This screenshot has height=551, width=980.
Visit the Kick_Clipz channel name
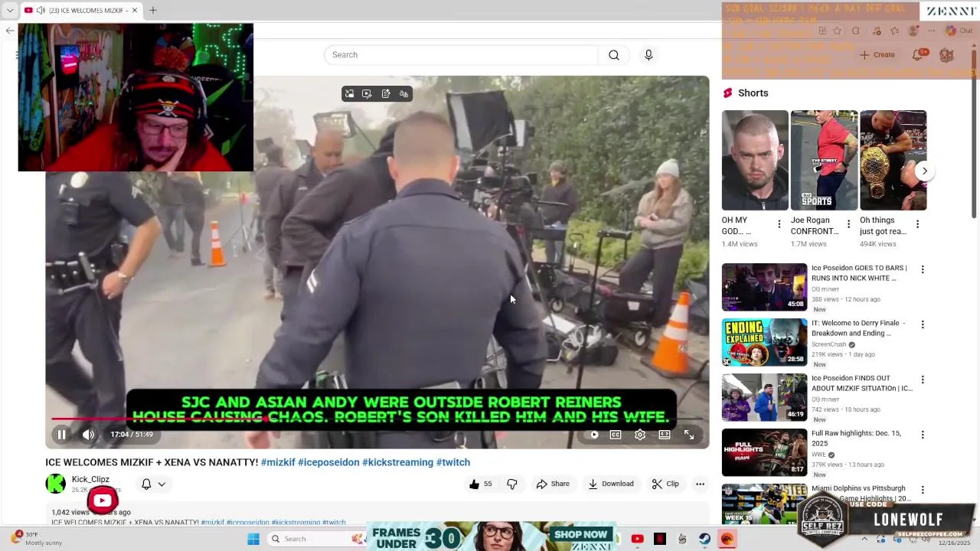pos(90,479)
